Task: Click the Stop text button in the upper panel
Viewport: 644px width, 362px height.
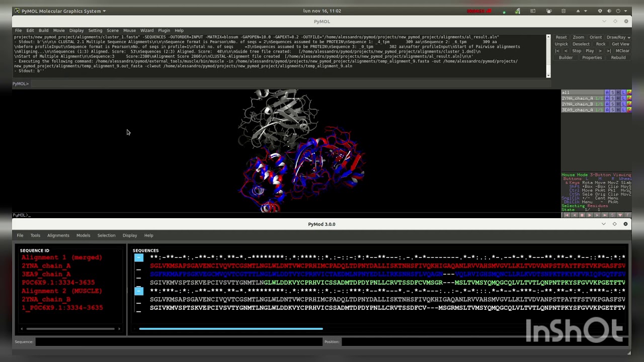Action: [577, 51]
